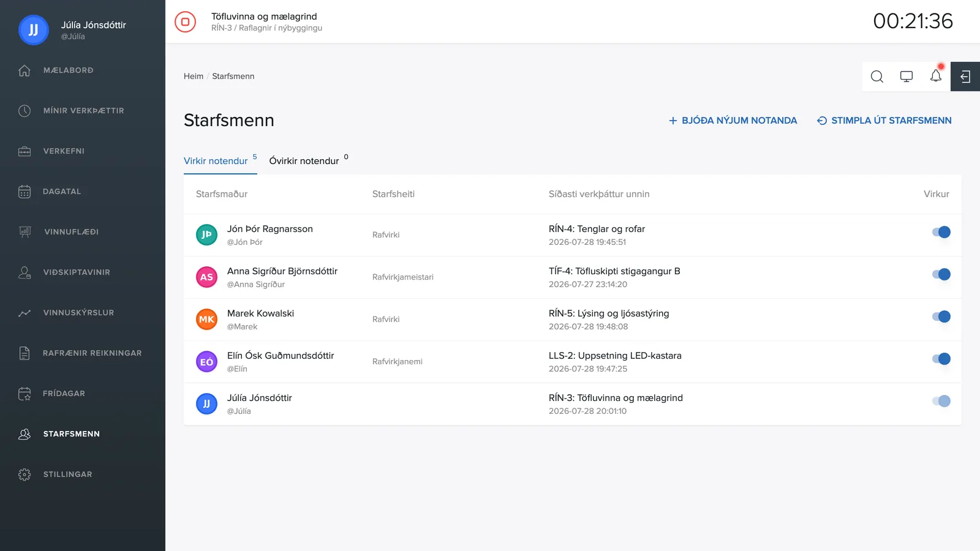This screenshot has height=551, width=980.
Task: Open the search magnifier icon
Action: coord(877,77)
